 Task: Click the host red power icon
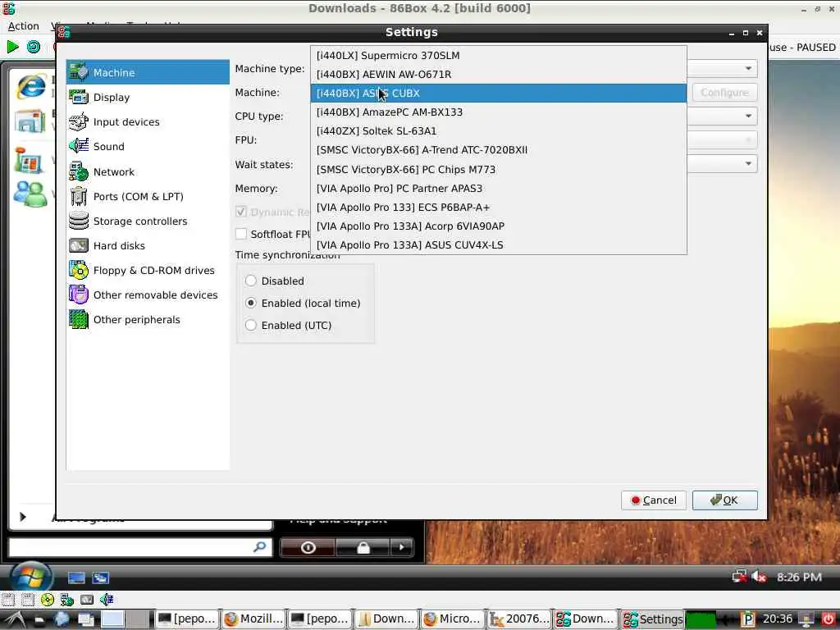click(x=828, y=619)
